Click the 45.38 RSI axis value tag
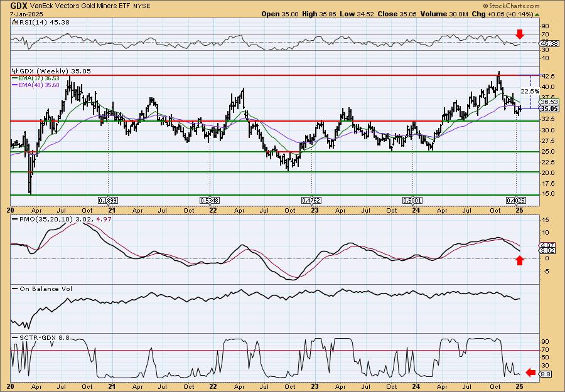565x392 pixels. pyautogui.click(x=549, y=43)
